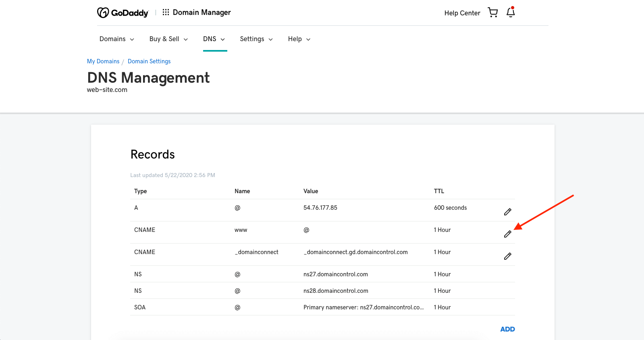The height and width of the screenshot is (340, 644).
Task: View notifications bell
Action: pos(511,13)
